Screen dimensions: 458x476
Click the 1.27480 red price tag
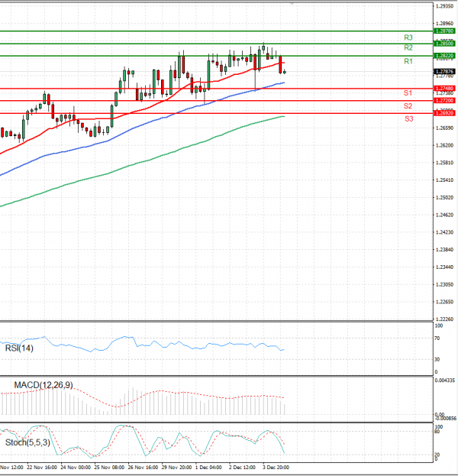[444, 89]
